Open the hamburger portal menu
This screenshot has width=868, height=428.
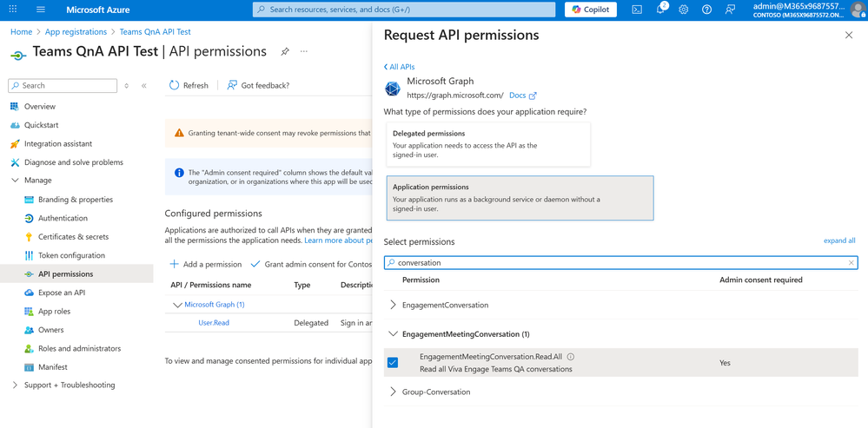tap(41, 10)
